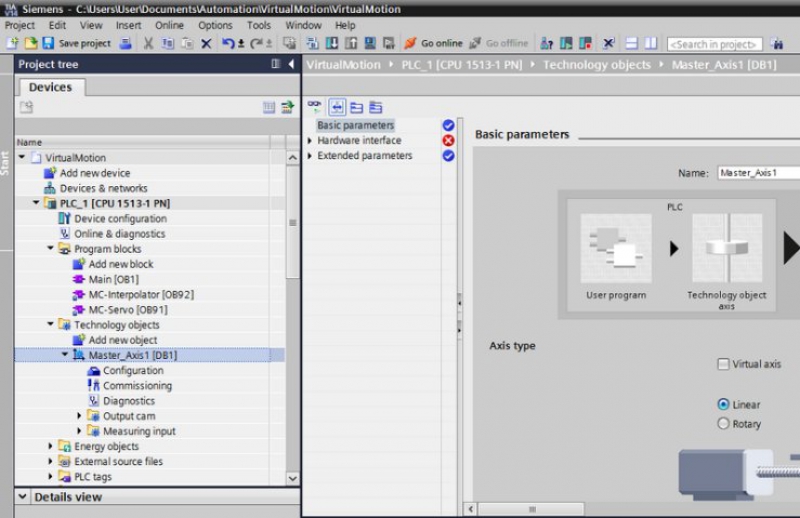This screenshot has width=800, height=518.
Task: Click the Go online button
Action: click(x=434, y=43)
